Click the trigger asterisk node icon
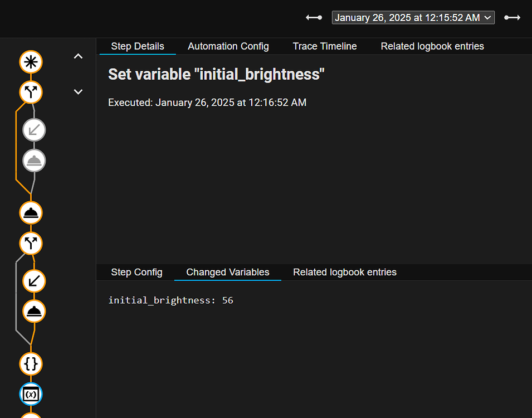The image size is (532, 418). [31, 62]
